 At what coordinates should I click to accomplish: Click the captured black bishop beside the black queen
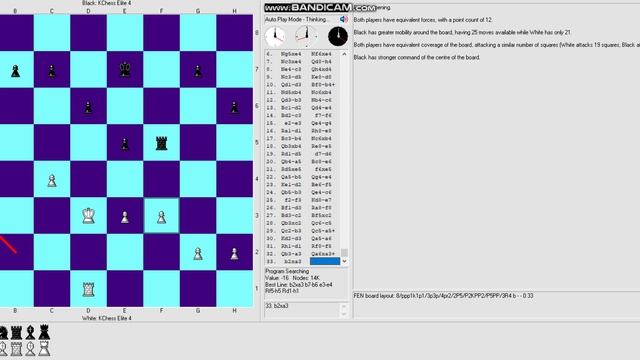coord(30,333)
